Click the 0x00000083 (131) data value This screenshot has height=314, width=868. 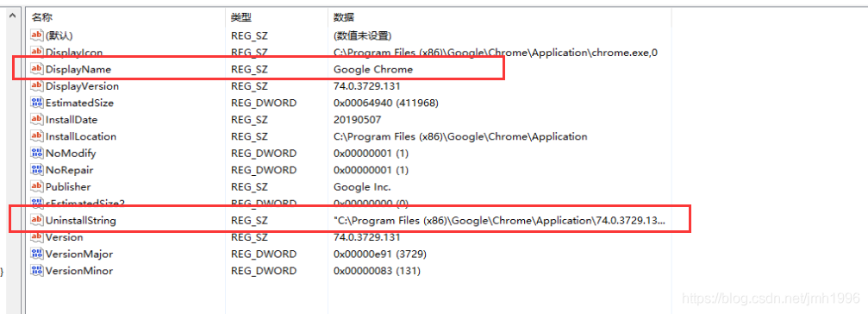coord(377,271)
